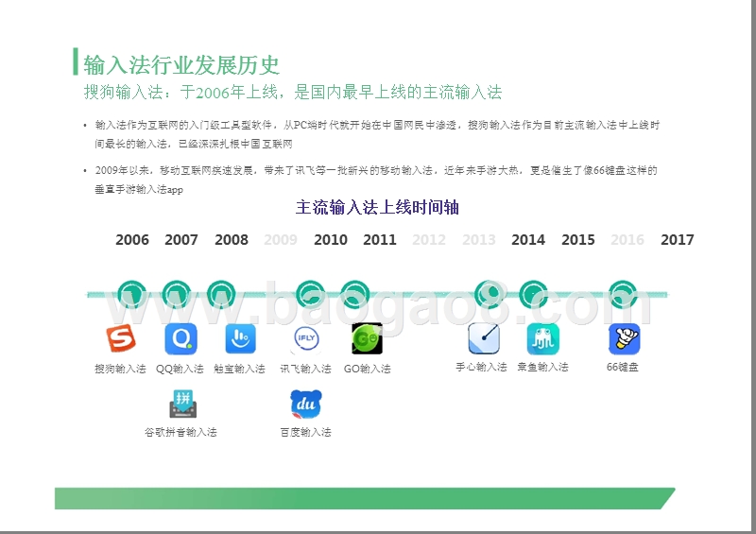Click the caption QQ输入法
This screenshot has height=534, width=756.
180,369
